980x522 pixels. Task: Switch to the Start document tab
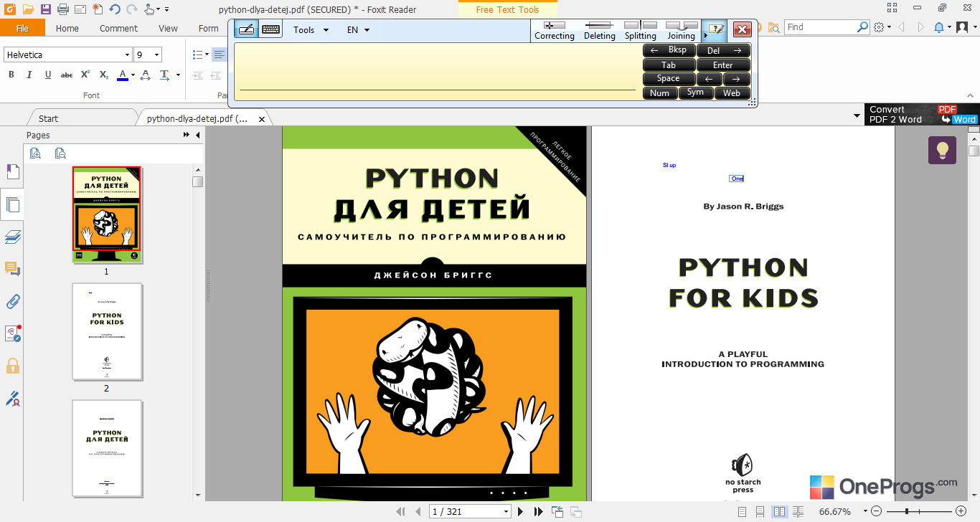click(49, 118)
